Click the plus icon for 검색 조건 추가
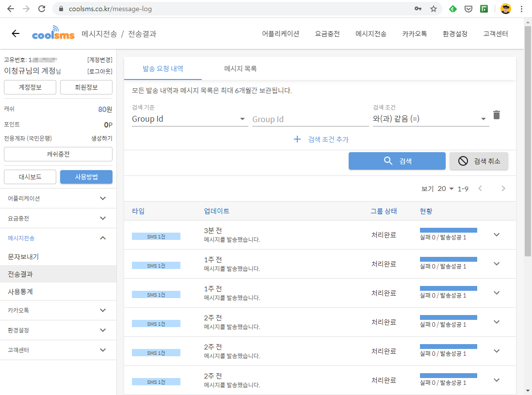 tap(297, 140)
